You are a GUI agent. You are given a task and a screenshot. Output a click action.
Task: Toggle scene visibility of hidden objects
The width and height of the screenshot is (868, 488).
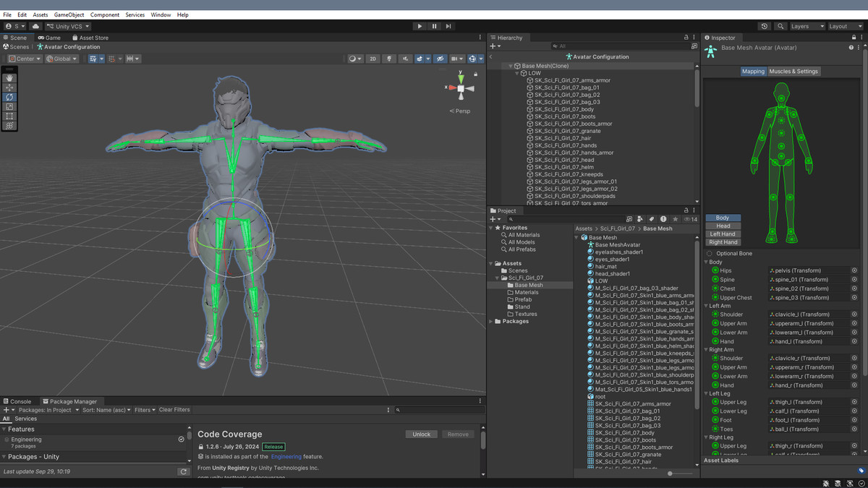coord(440,59)
